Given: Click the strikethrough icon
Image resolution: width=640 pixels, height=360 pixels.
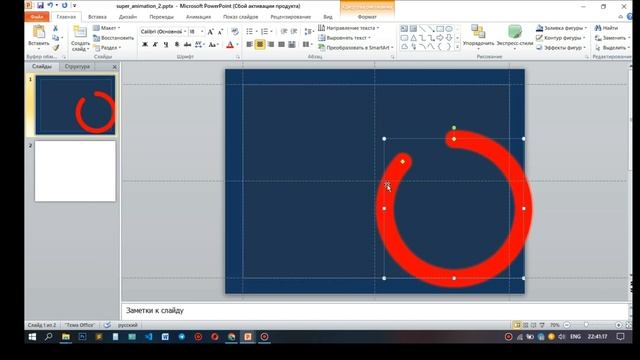Looking at the screenshot, I should tap(187, 44).
